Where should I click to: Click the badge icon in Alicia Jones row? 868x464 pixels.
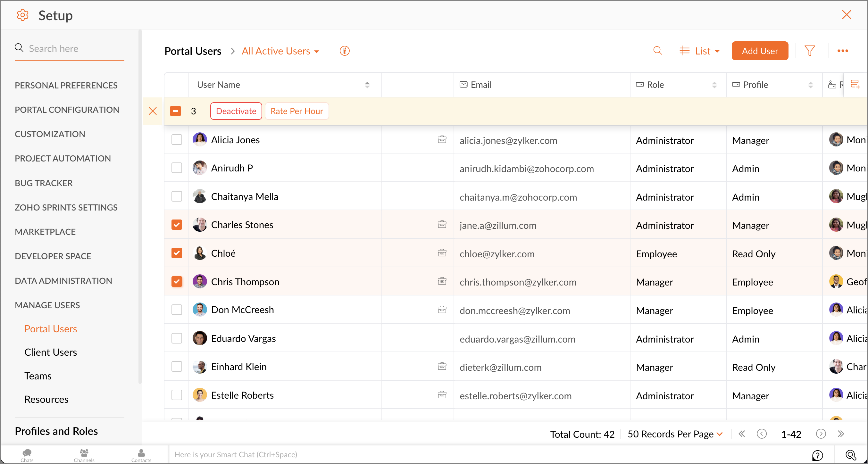[442, 139]
